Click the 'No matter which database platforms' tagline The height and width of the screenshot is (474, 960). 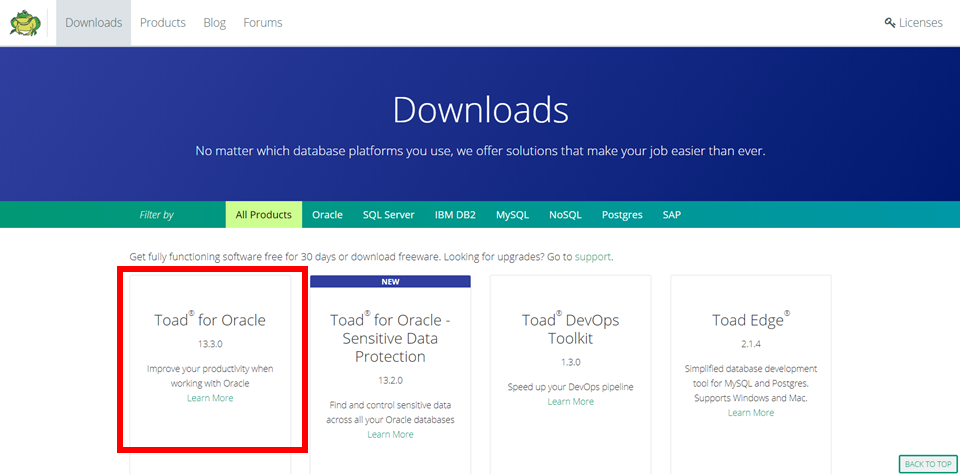tap(481, 151)
